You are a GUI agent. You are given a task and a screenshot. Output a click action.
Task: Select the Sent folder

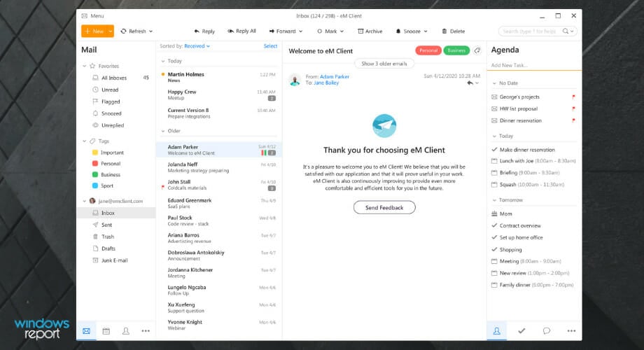106,225
